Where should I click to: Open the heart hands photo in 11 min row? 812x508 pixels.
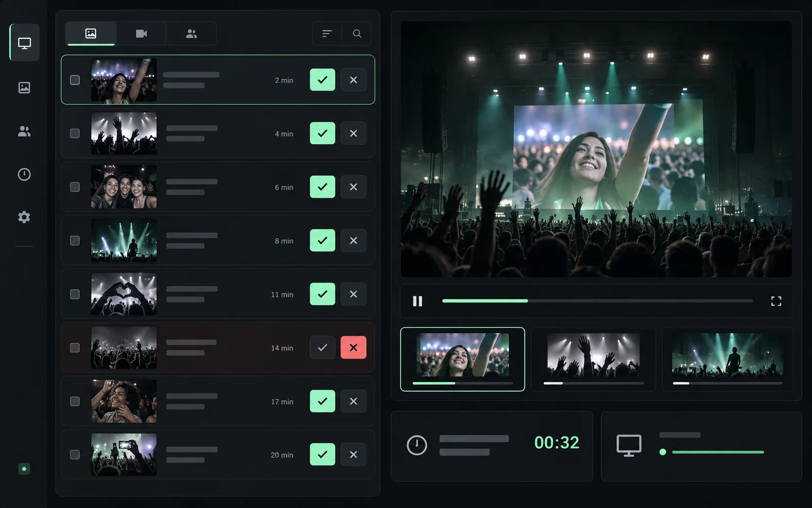point(124,294)
